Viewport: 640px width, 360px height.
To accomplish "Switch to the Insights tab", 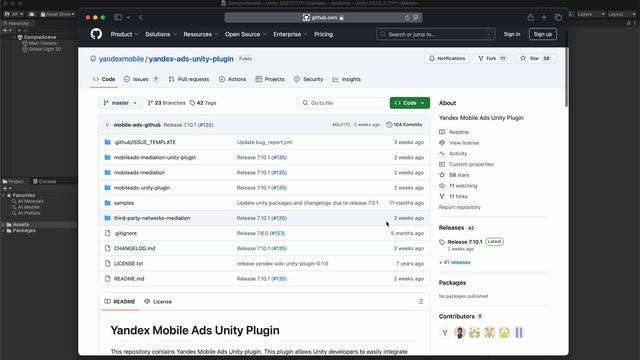I will (x=347, y=79).
